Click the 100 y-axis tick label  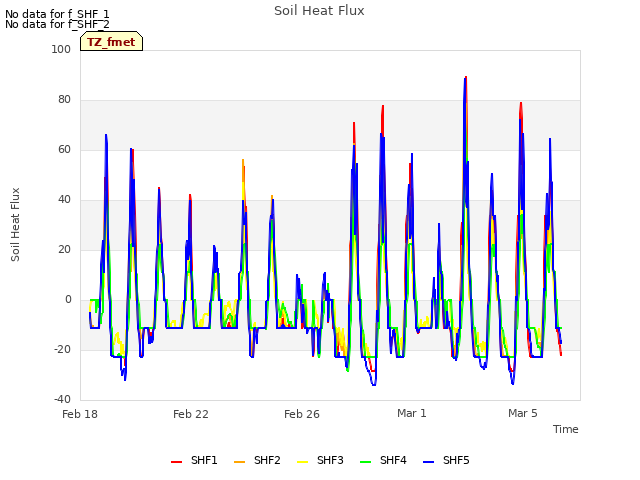click(x=61, y=49)
